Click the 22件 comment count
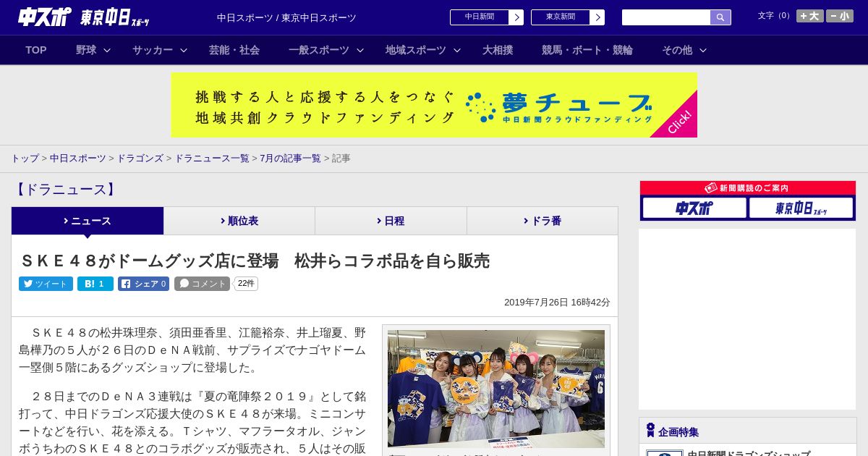Screen dimensions: 868x456 (246, 284)
